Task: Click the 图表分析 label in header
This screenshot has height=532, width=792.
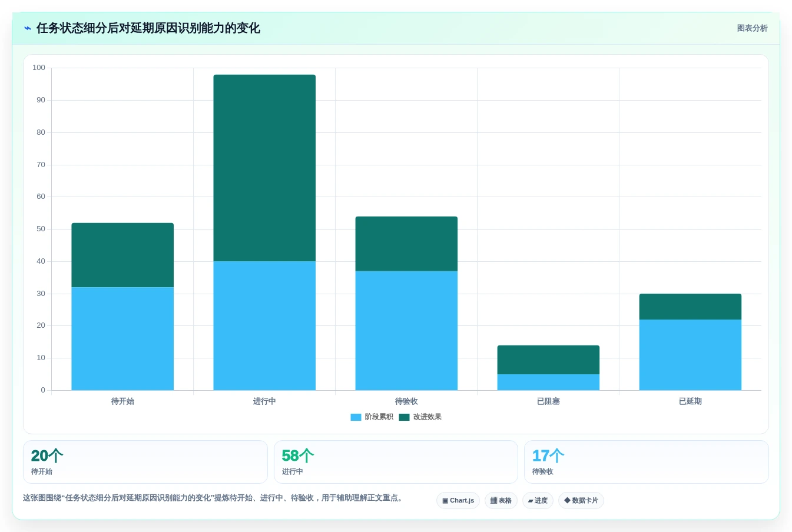Action: [x=752, y=28]
